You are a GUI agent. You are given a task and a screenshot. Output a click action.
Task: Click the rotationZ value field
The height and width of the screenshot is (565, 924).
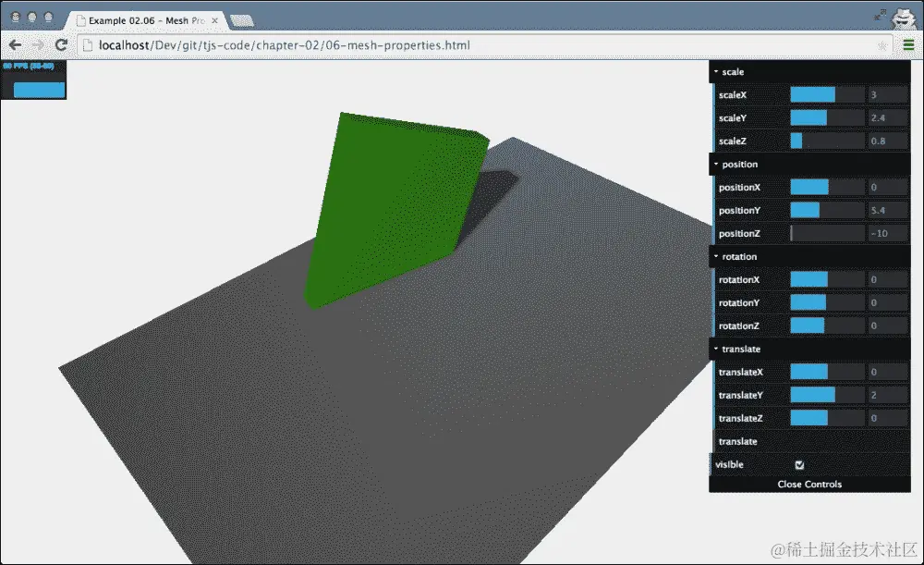pyautogui.click(x=887, y=325)
